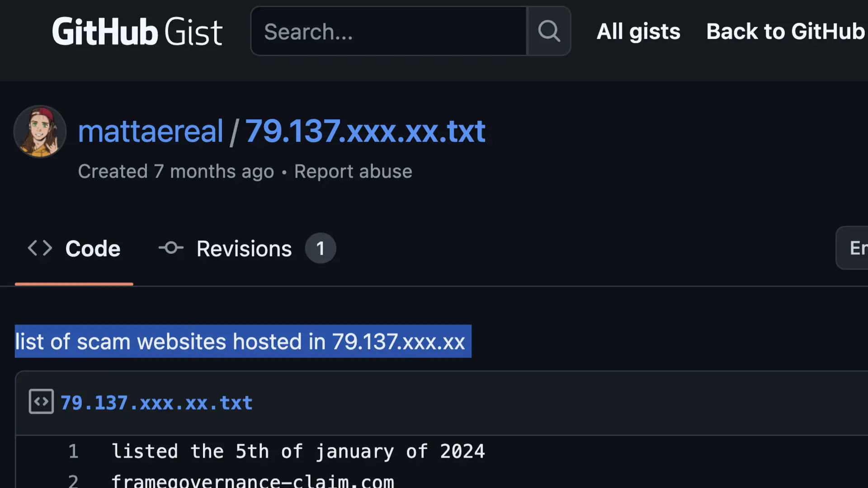Visit the mattaereal profile link
The width and height of the screenshot is (868, 488).
(151, 131)
